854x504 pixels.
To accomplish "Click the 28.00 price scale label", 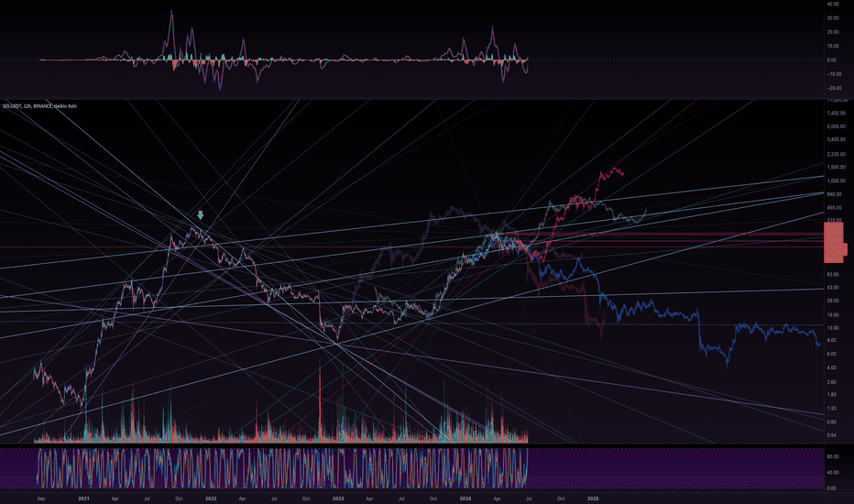I will click(x=833, y=301).
